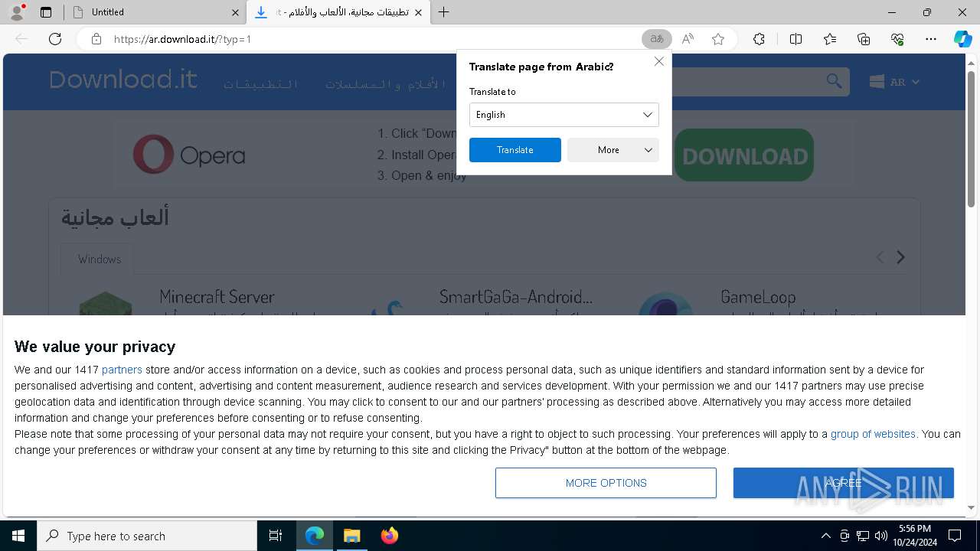Viewport: 980px width, 551px height.
Task: Click the Download.it logo
Action: [123, 80]
